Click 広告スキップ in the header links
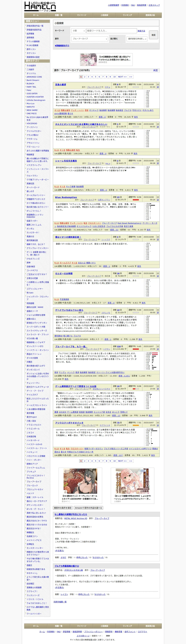This screenshot has height=644, width=186. [x=154, y=5]
